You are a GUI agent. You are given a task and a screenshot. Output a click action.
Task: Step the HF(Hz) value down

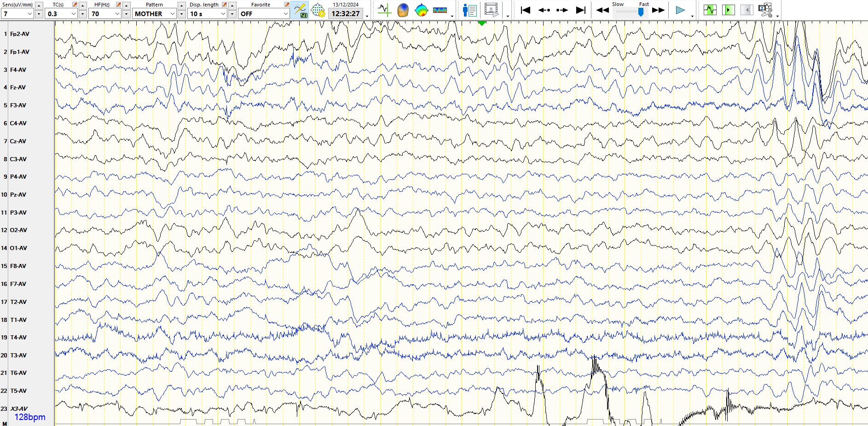click(x=127, y=14)
